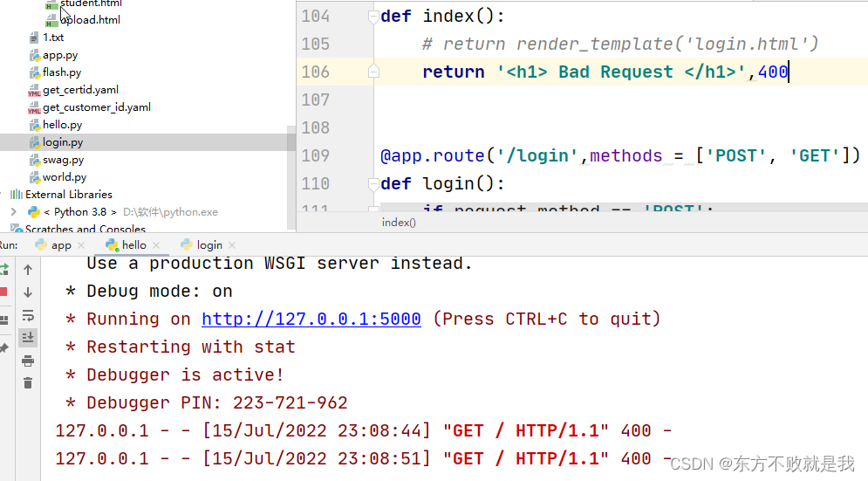Click the restore layout icon in run panel
This screenshot has height=481, width=868.
click(4, 320)
